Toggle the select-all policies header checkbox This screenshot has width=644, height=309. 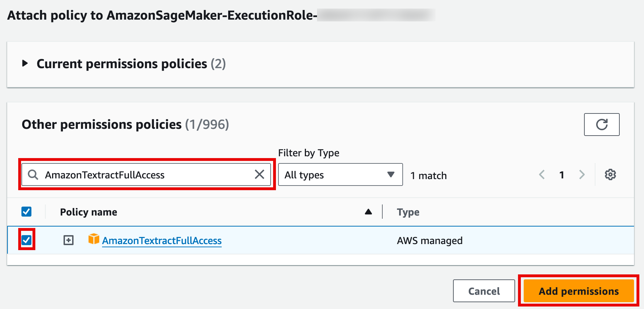coord(27,212)
